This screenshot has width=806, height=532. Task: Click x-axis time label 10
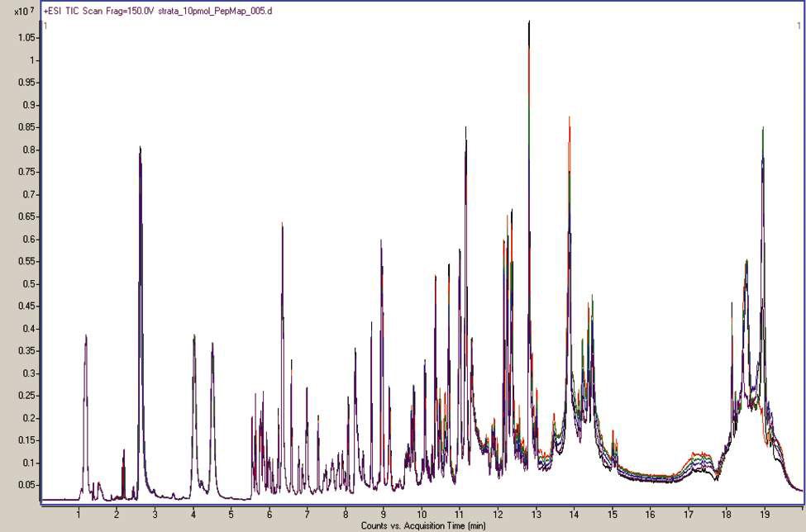422,515
